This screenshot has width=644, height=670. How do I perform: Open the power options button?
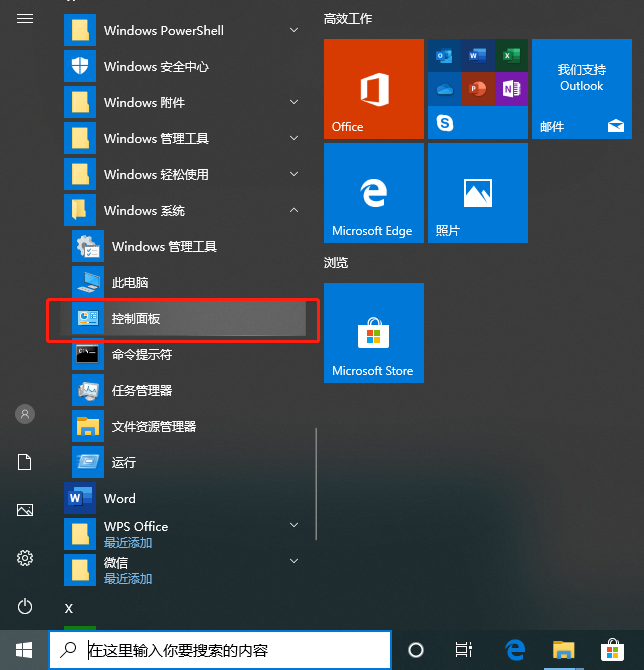coord(25,606)
